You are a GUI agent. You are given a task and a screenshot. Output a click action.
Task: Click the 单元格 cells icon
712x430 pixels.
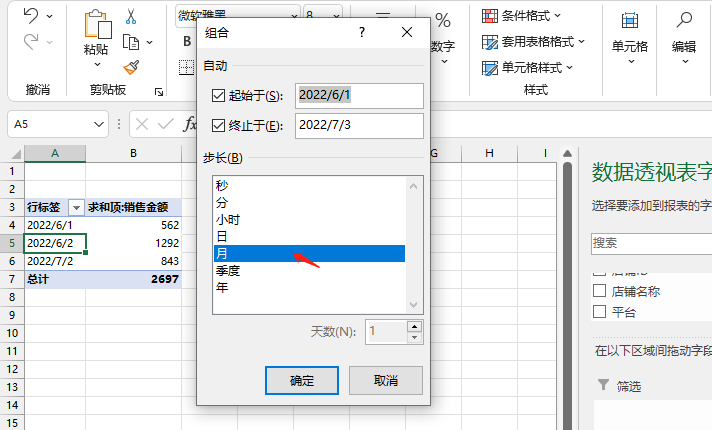630,20
